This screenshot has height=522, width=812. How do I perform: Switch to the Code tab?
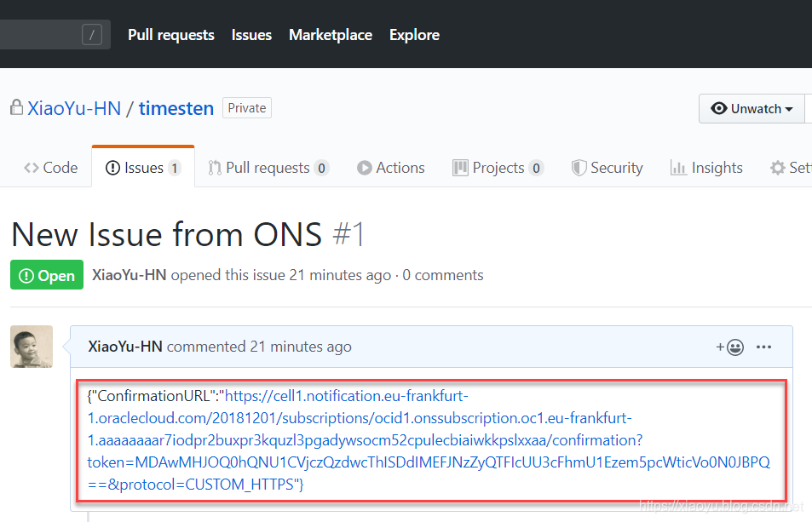tap(51, 168)
